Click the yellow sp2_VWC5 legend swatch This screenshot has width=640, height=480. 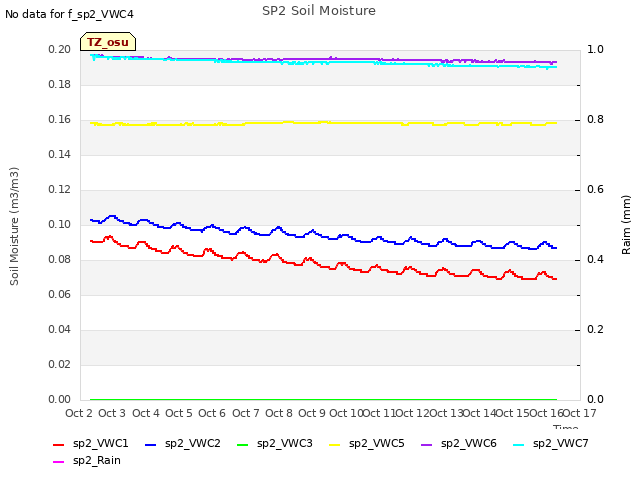click(335, 444)
